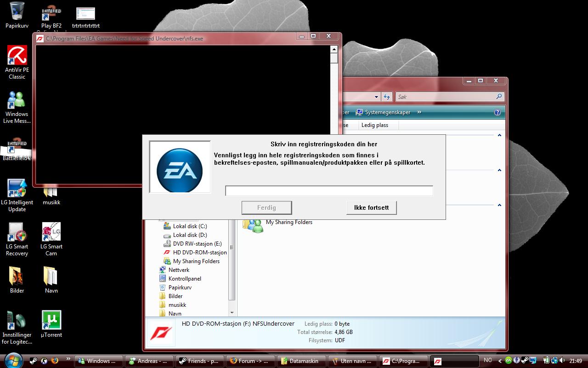Screen dimensions: 588x368
Task: Click Steam tray icon
Action: point(525,361)
